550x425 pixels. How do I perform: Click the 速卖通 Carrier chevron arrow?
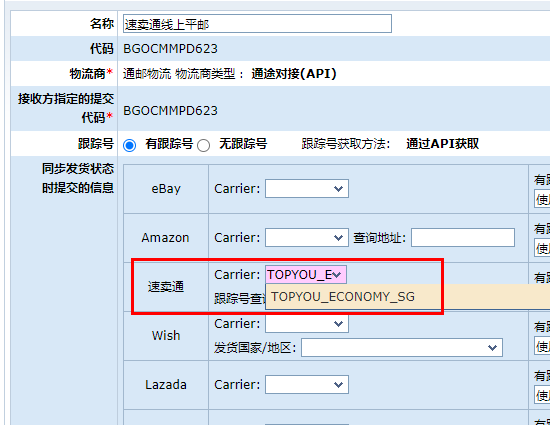click(336, 275)
